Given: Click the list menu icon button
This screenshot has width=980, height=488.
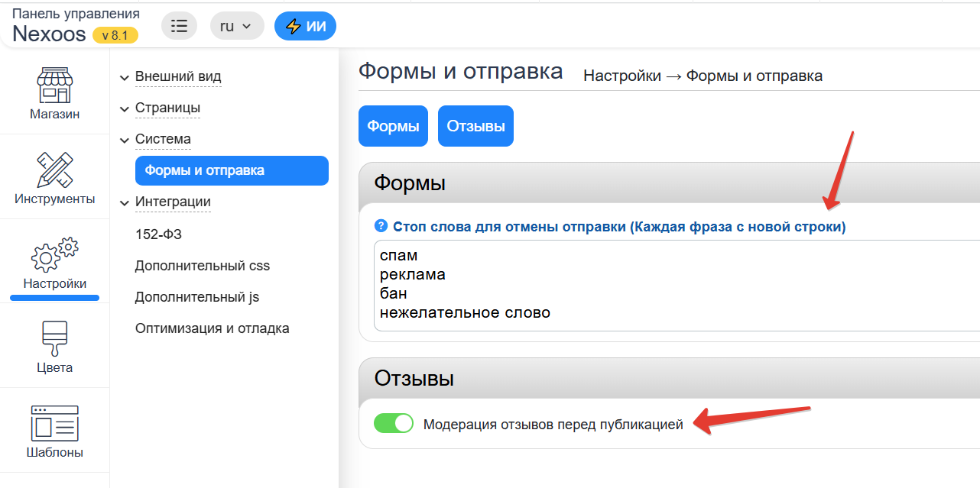Looking at the screenshot, I should [179, 26].
